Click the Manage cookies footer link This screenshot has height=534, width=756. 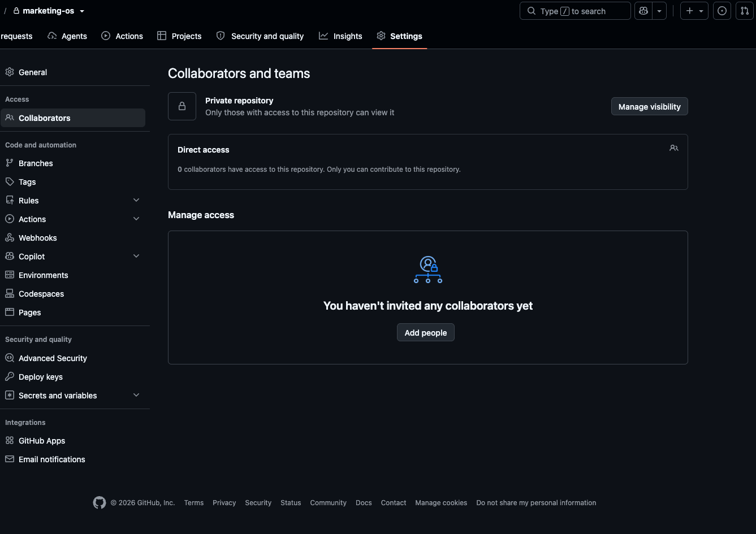[441, 503]
